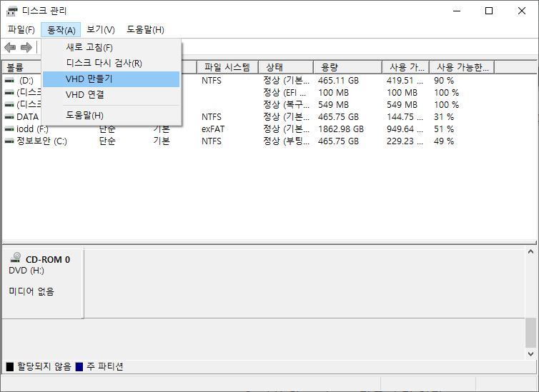The width and height of the screenshot is (539, 392).
Task: Click the (D:) volume drive icon
Action: pos(9,80)
